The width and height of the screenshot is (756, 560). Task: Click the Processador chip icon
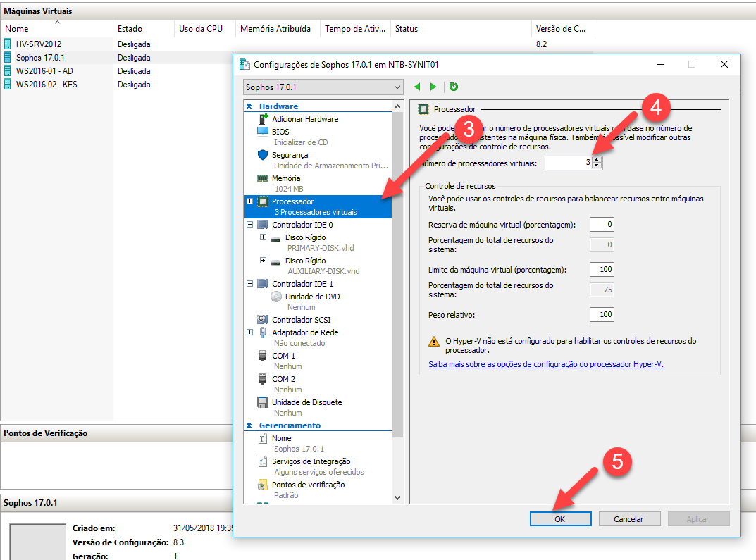coord(263,201)
